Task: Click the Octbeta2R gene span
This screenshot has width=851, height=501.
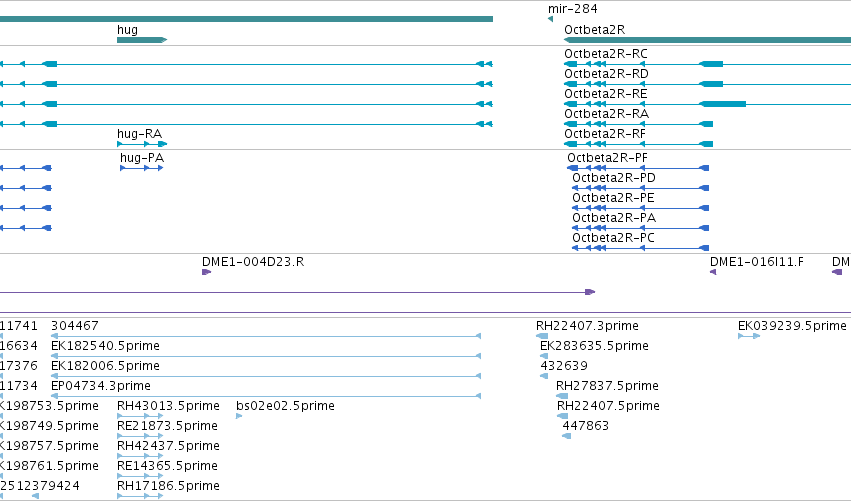Action: pyautogui.click(x=708, y=40)
